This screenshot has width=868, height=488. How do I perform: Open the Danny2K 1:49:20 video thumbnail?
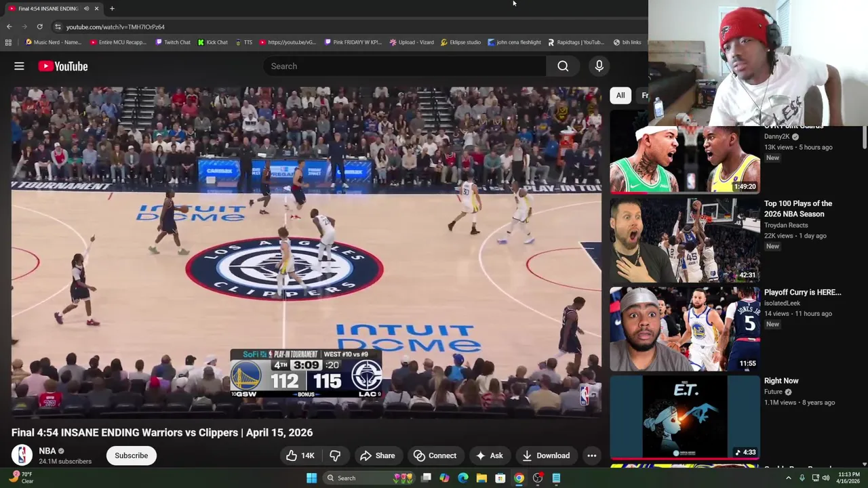(x=684, y=159)
